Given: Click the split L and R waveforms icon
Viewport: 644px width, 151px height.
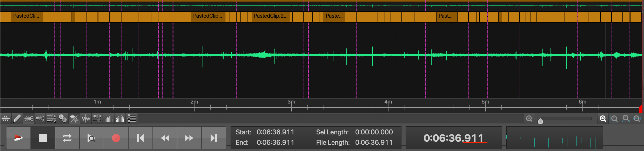Looking at the screenshot, I should (51, 119).
